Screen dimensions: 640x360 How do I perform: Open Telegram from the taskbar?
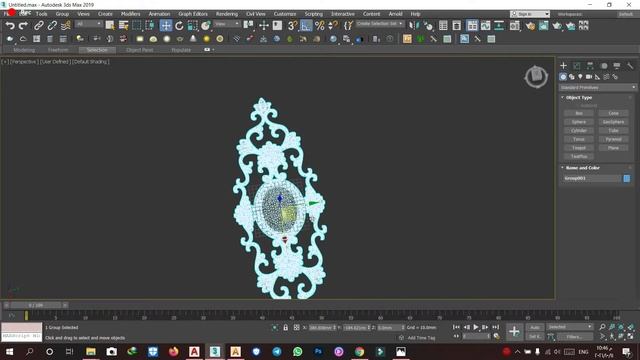(277, 351)
